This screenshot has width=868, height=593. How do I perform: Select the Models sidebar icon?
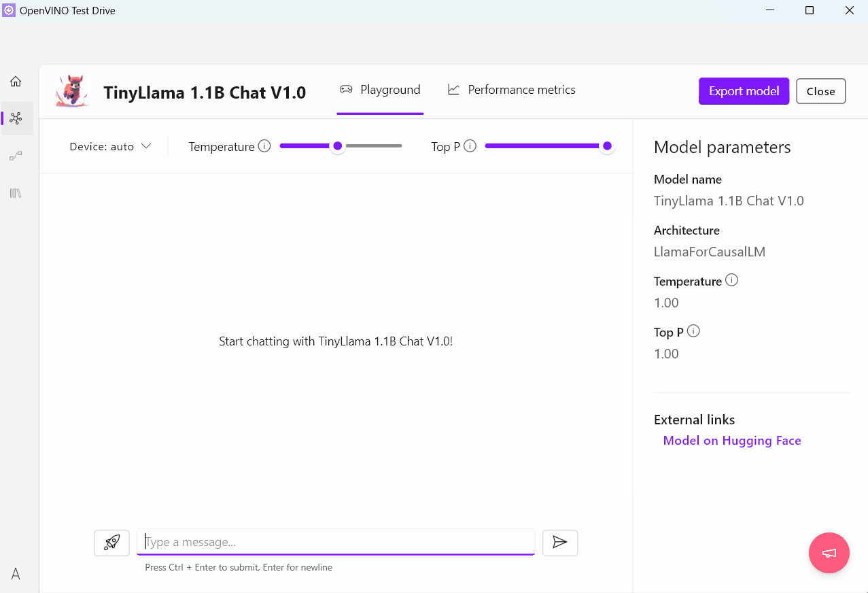point(15,117)
